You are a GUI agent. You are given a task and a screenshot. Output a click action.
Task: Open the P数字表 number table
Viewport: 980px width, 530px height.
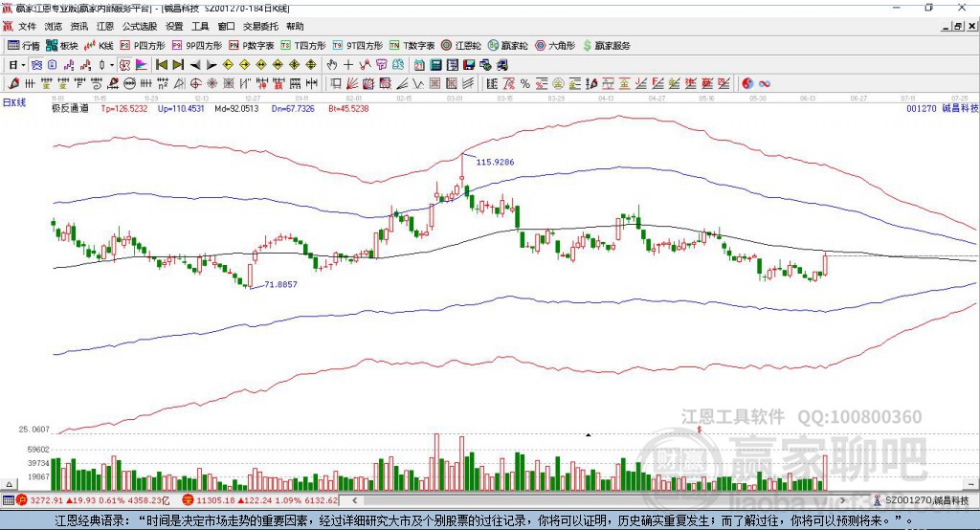[x=252, y=46]
